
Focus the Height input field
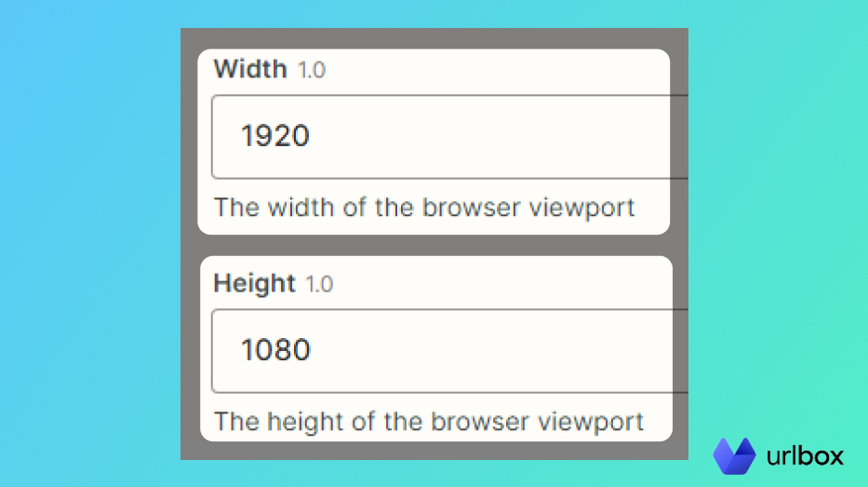click(447, 351)
